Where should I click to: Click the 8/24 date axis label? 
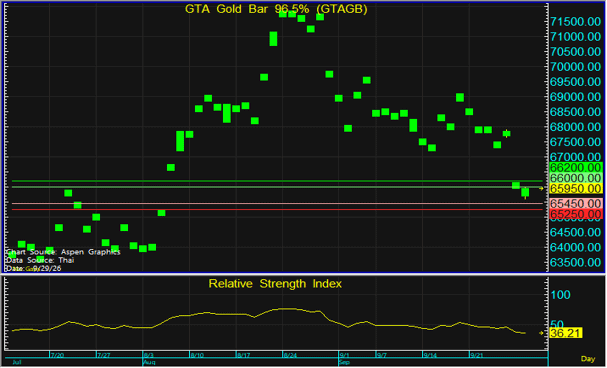coord(290,355)
